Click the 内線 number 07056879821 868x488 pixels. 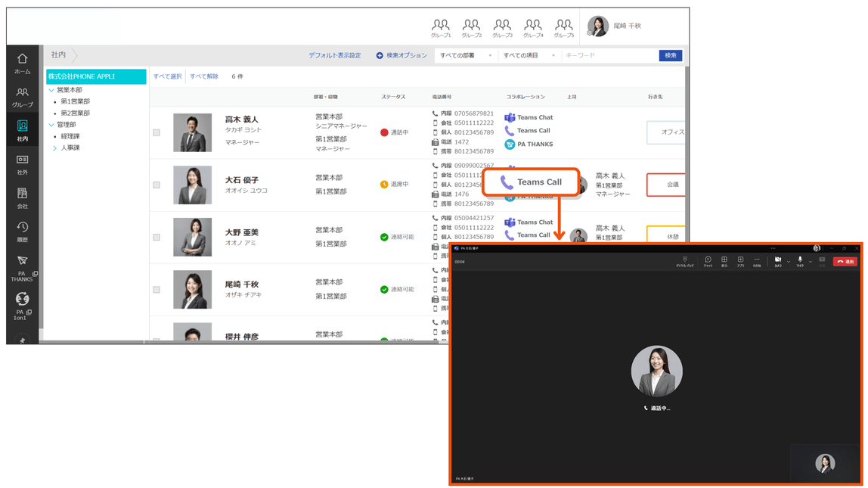coord(474,113)
